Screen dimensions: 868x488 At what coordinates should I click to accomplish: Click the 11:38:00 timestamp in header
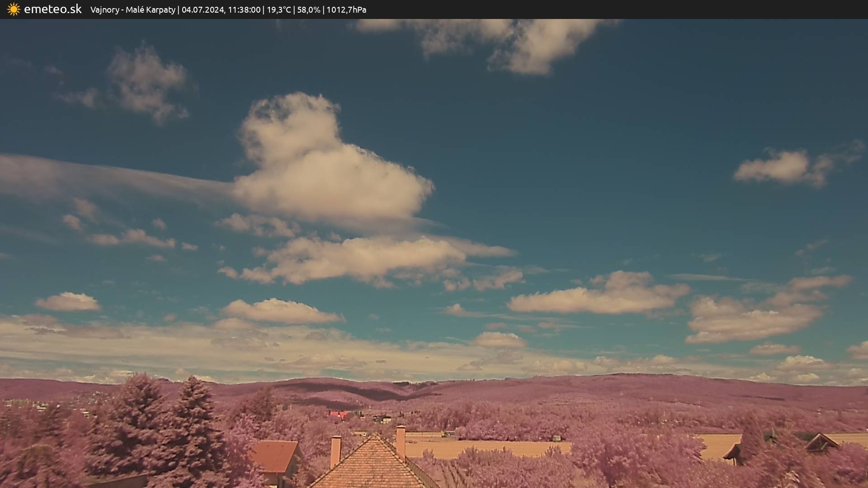[x=244, y=9]
